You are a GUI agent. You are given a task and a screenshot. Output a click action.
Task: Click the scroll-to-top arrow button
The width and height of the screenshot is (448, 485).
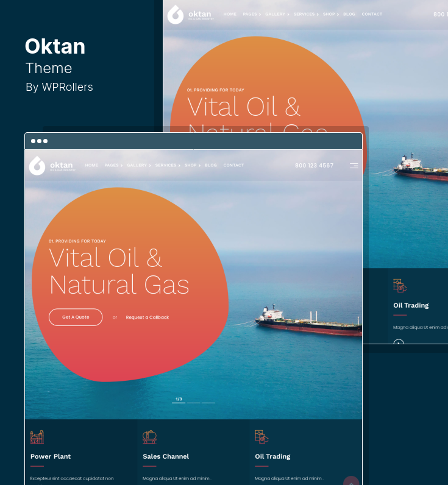point(351,481)
